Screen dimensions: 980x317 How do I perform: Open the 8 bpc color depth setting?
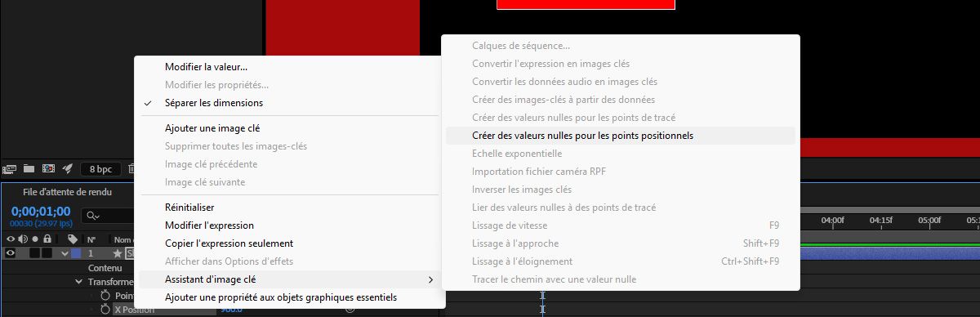[x=100, y=170]
